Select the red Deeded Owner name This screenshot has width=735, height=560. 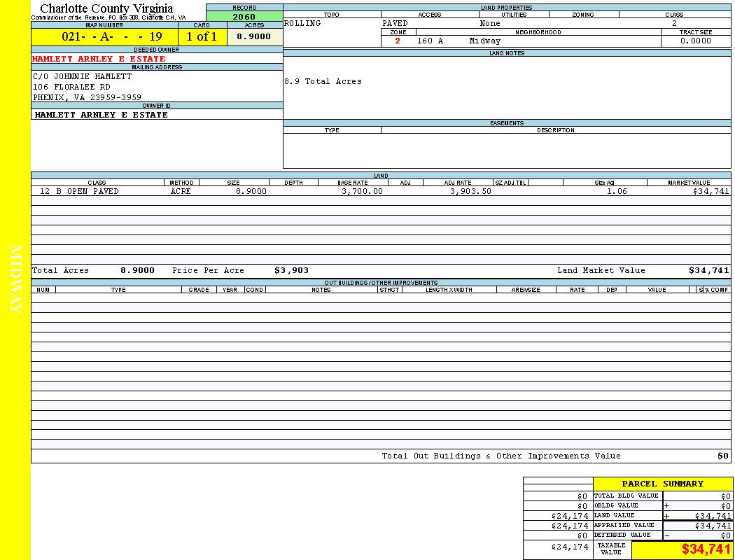point(99,59)
